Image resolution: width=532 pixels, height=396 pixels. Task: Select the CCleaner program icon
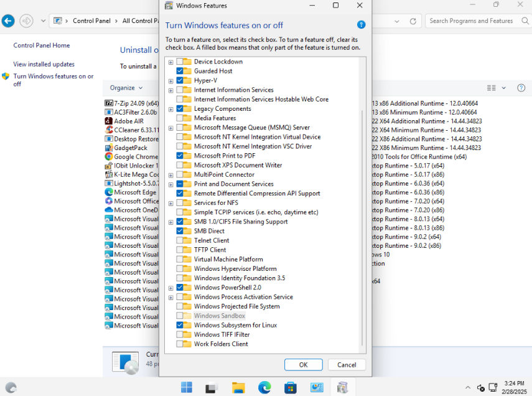click(x=108, y=130)
